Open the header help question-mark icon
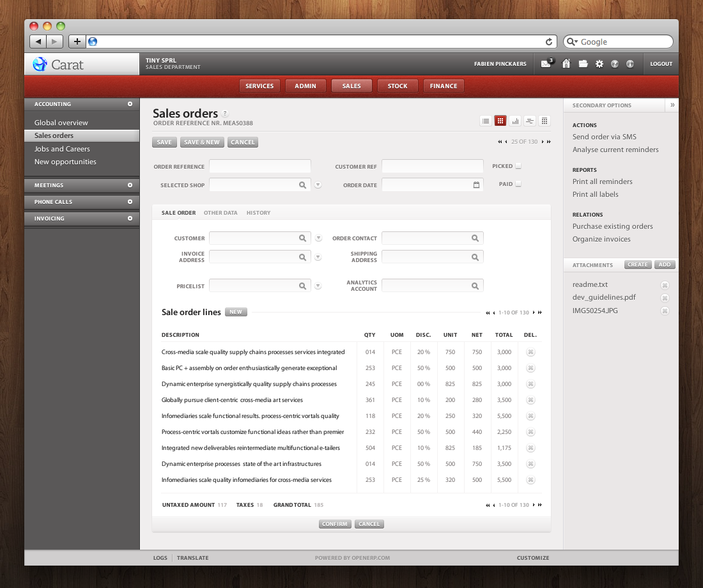The width and height of the screenshot is (703, 588). point(615,64)
